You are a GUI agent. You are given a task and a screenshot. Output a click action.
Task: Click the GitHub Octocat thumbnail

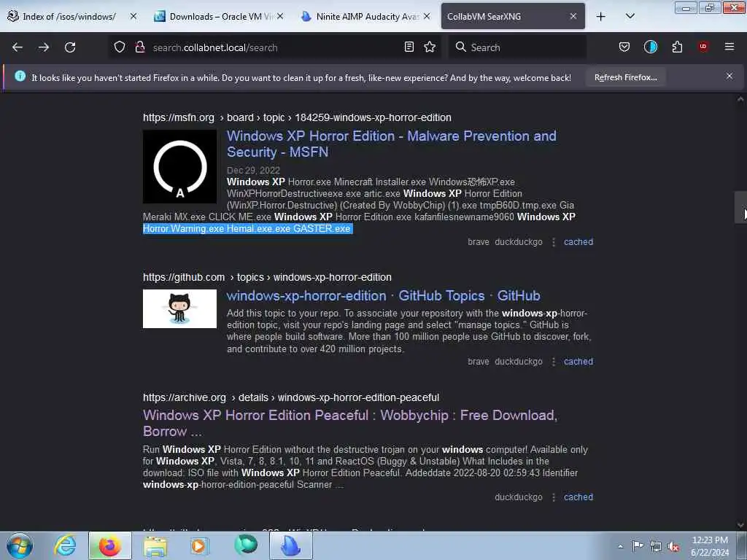click(179, 308)
